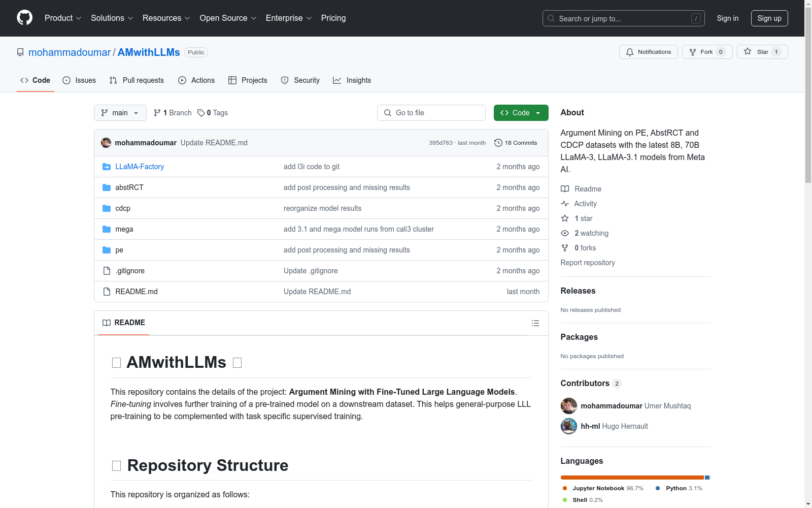Switch to the Security tab
This screenshot has height=508, width=812.
300,80
